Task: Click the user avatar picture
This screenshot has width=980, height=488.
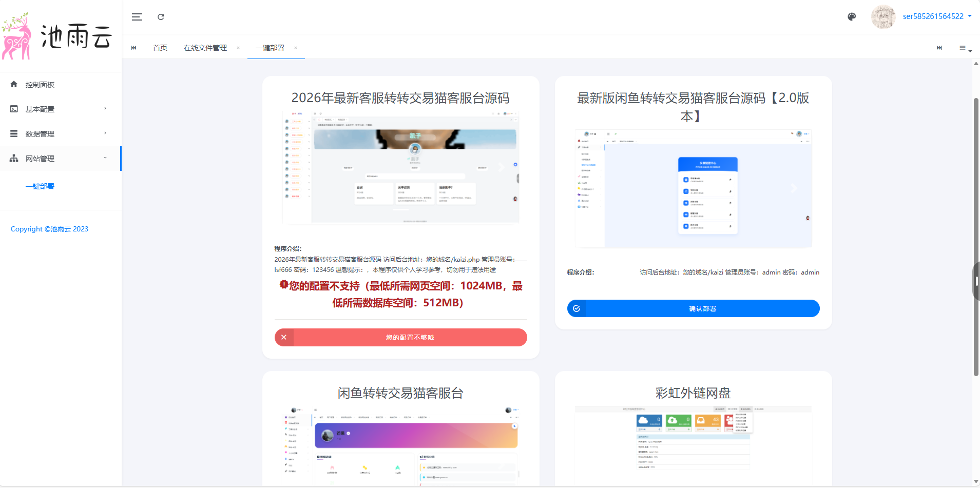Action: point(883,16)
